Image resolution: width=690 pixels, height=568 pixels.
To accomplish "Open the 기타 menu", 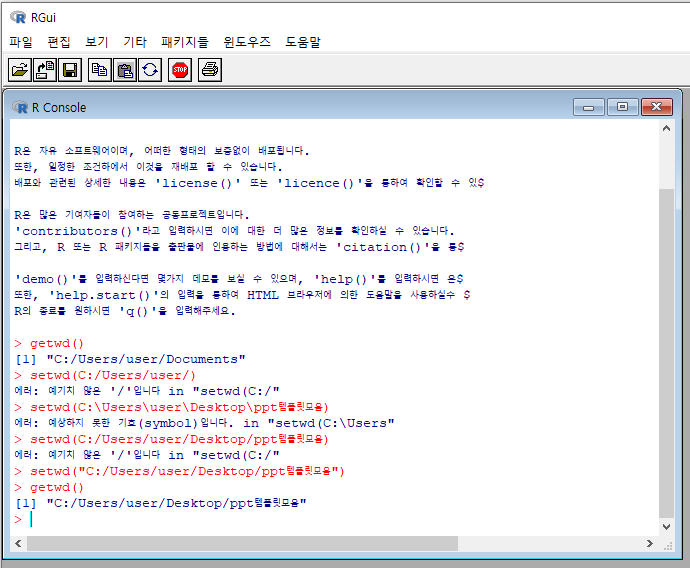I will 135,42.
